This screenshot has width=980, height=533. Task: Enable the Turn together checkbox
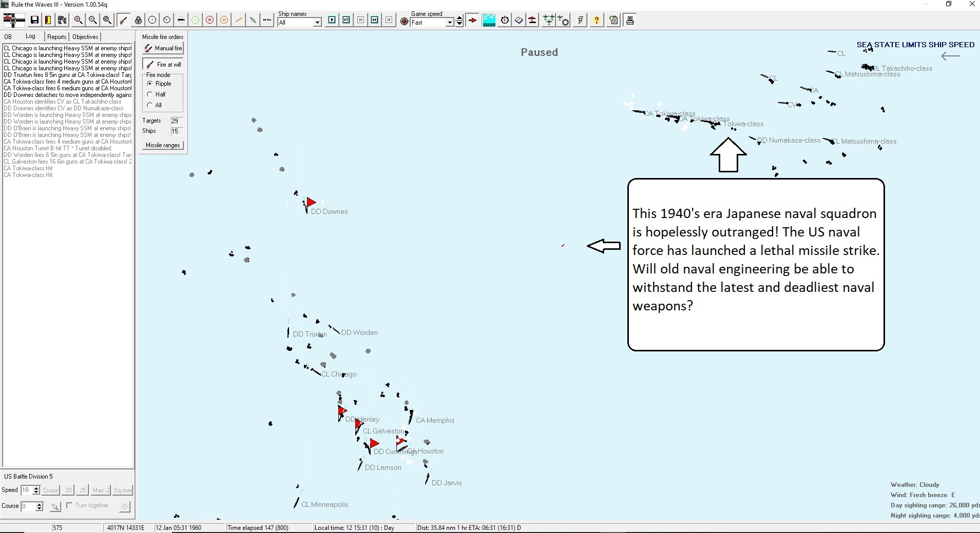(70, 505)
